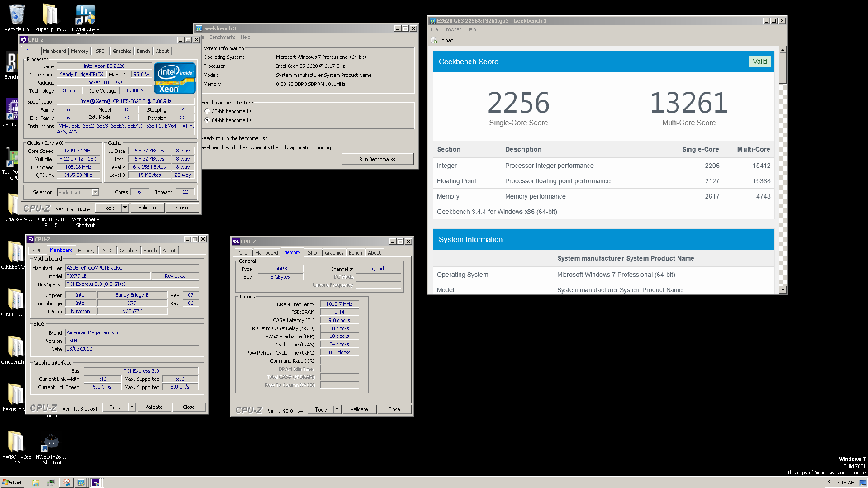Launch the HWiNFO64 desktop shortcut
Screen dimensions: 868x488
coord(85,18)
